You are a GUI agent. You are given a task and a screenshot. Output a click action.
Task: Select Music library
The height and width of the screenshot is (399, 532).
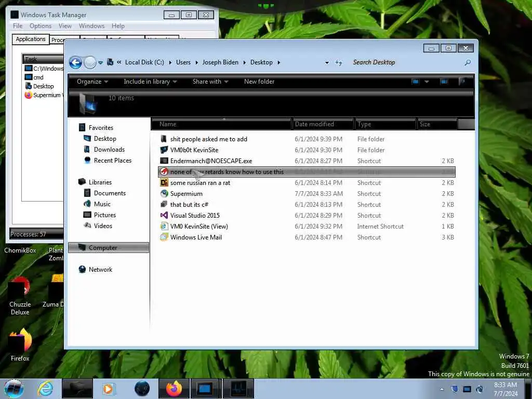(102, 204)
